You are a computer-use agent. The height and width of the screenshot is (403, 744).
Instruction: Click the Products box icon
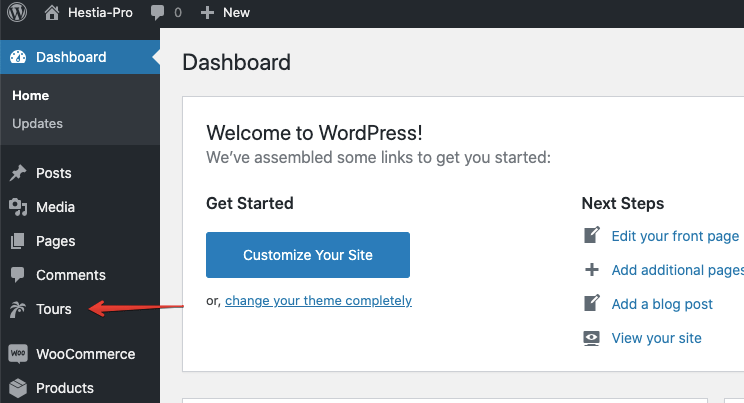pyautogui.click(x=18, y=388)
